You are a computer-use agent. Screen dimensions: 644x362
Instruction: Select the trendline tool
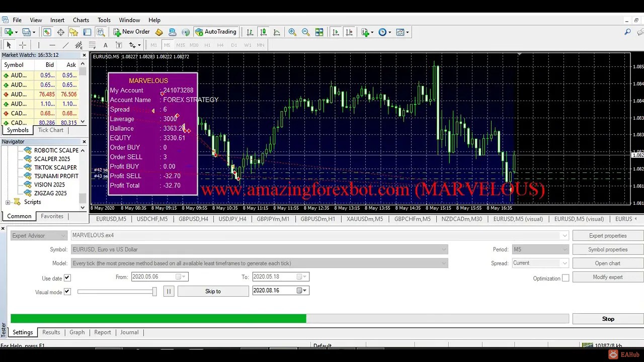[65, 45]
